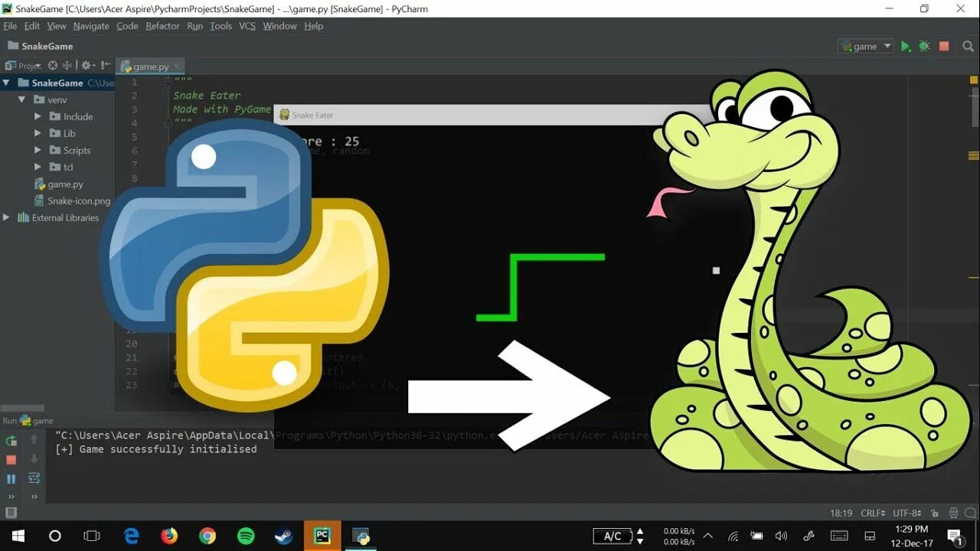Viewport: 980px width, 551px height.
Task: Show more Run panel actions left chevrons
Action: coord(11,497)
